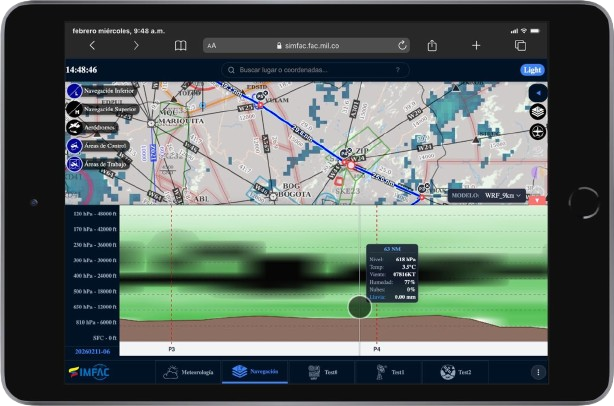Click the circular cross-section position handle
Viewport: 614px width, 406px height.
[x=359, y=307]
